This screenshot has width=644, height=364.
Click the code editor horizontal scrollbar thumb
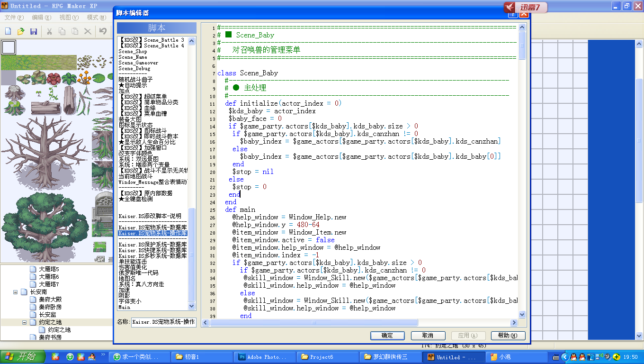pyautogui.click(x=314, y=323)
